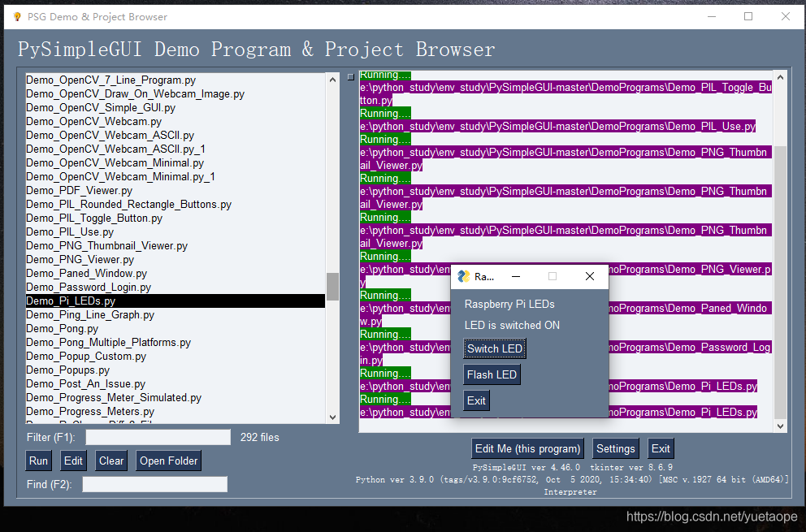The height and width of the screenshot is (532, 806).
Task: Click the Python logo in Raspberry Pi popup
Action: (x=464, y=276)
